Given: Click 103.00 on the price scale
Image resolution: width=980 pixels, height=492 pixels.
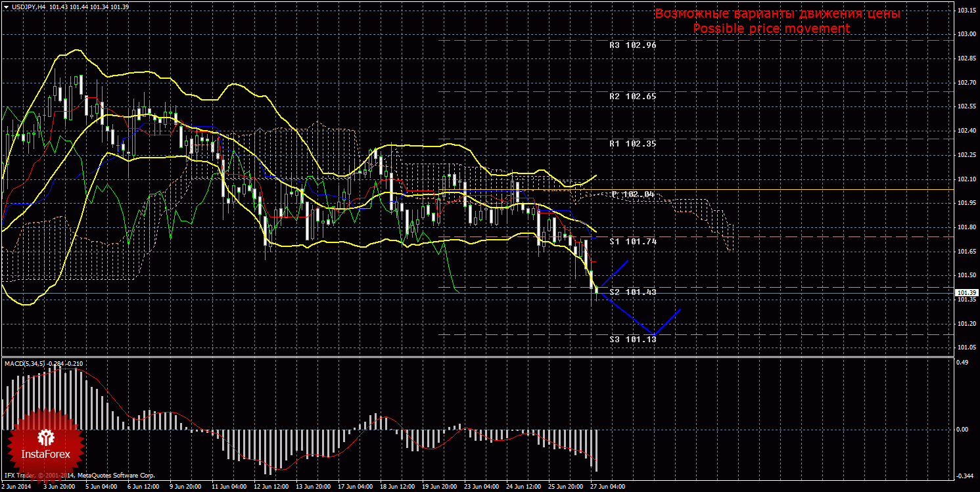Looking at the screenshot, I should point(966,34).
